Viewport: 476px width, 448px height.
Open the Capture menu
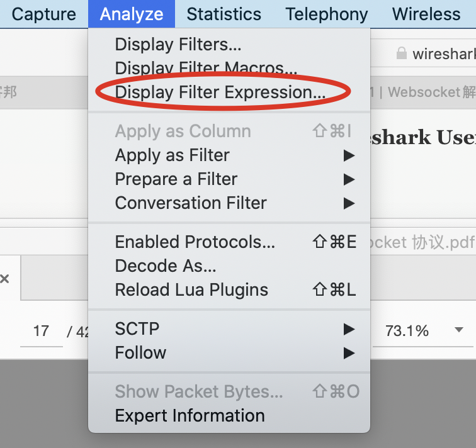(44, 14)
